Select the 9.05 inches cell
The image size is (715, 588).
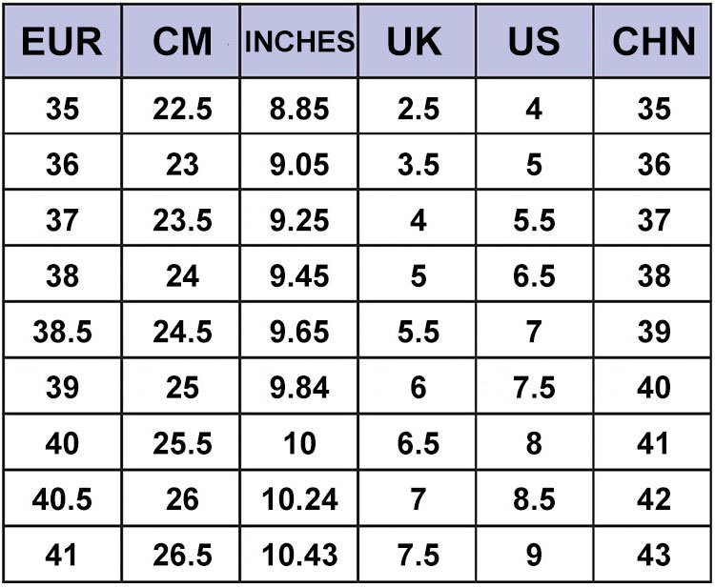pyautogui.click(x=299, y=165)
